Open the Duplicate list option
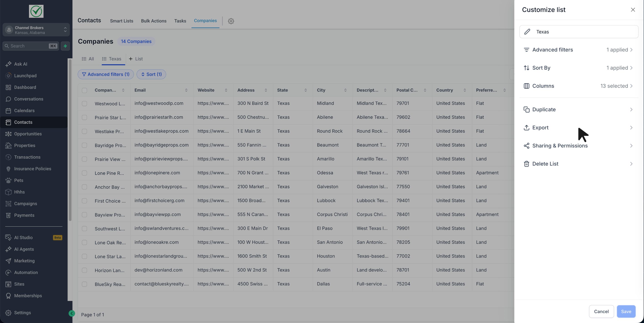The image size is (644, 323). [579, 109]
